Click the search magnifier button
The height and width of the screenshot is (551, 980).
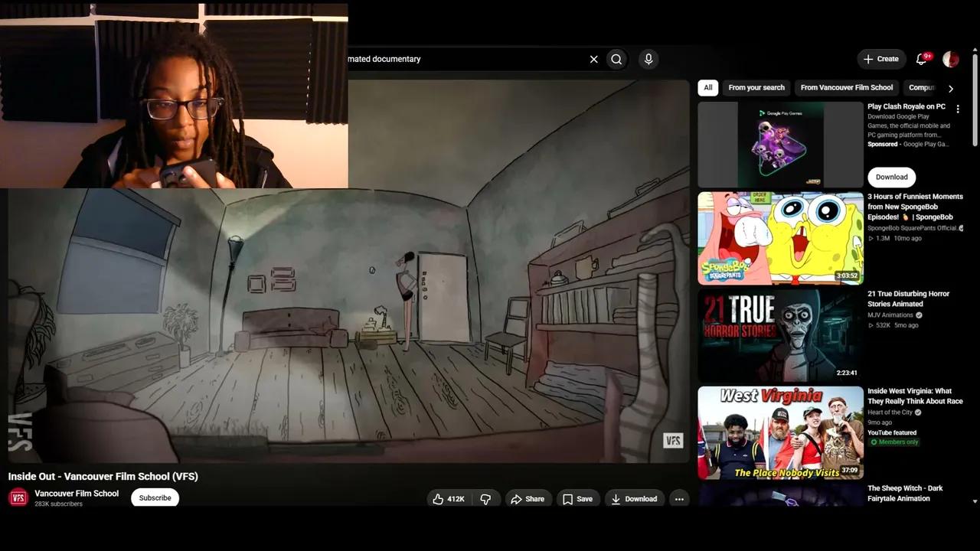(x=616, y=59)
